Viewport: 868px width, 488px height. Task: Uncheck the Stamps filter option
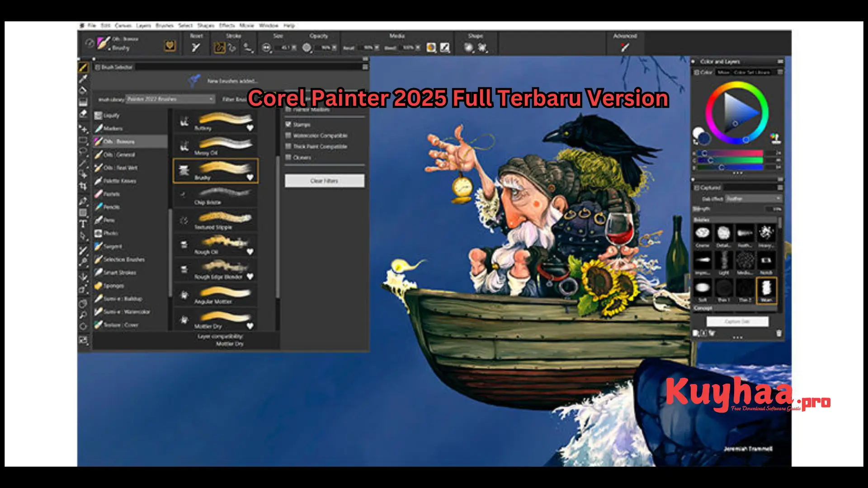[x=289, y=125]
